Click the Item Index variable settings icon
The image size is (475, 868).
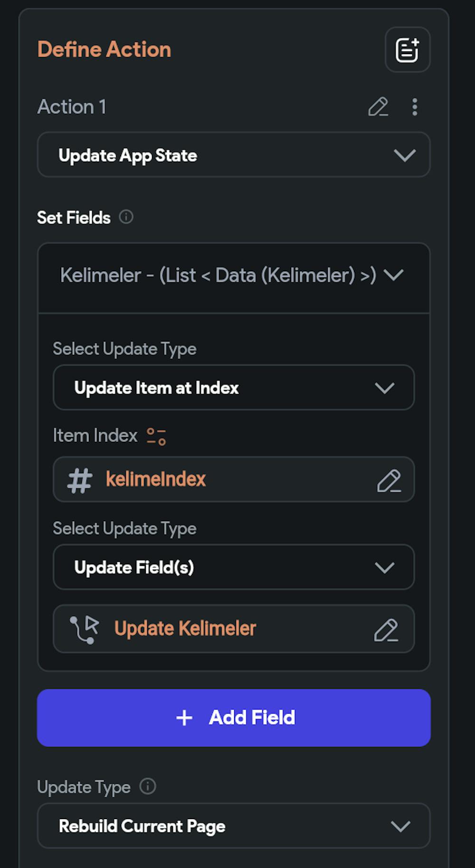(x=156, y=436)
